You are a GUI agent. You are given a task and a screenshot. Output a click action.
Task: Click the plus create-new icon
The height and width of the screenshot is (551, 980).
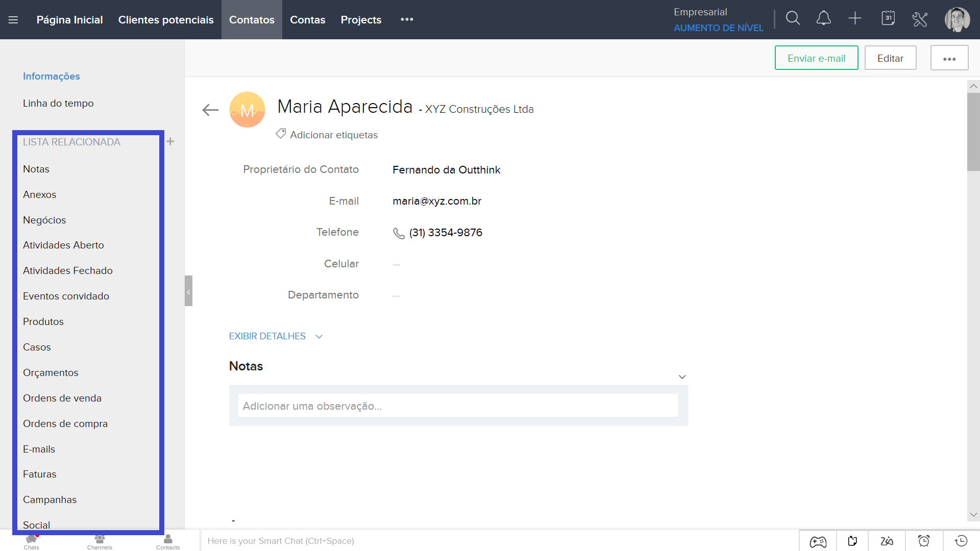(x=855, y=19)
